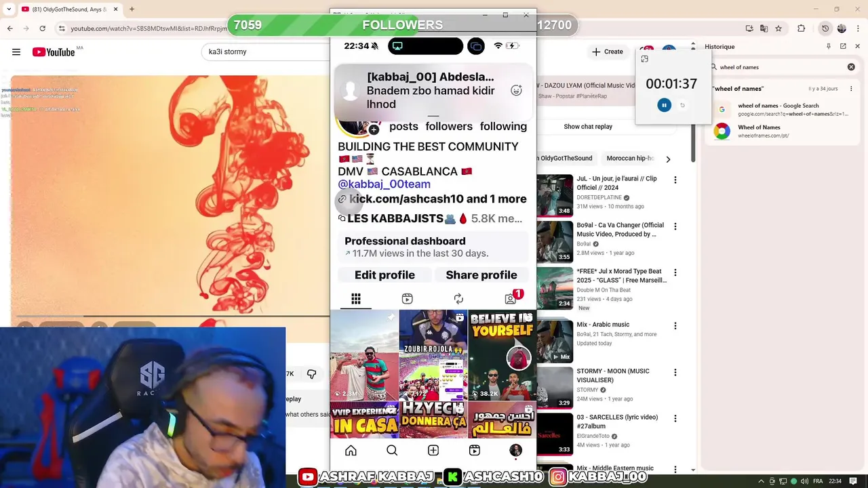Screen dimensions: 868x488
Task: Open tagged photos tab with notification badge
Action: pos(511,298)
